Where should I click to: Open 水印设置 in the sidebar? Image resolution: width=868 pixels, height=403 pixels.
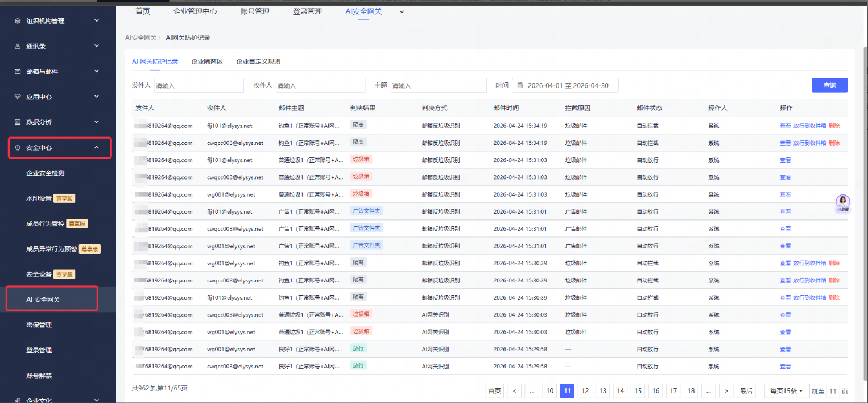coord(39,198)
